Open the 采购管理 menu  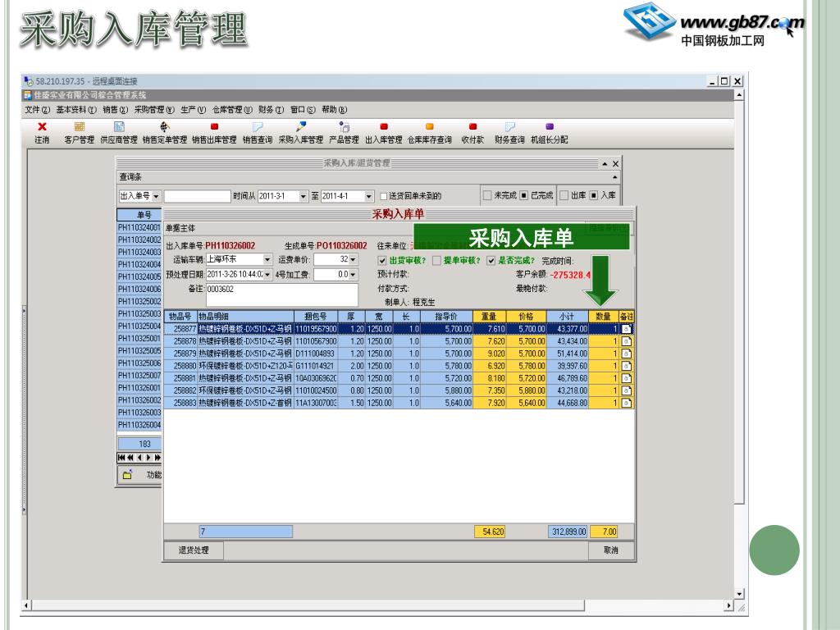(154, 110)
